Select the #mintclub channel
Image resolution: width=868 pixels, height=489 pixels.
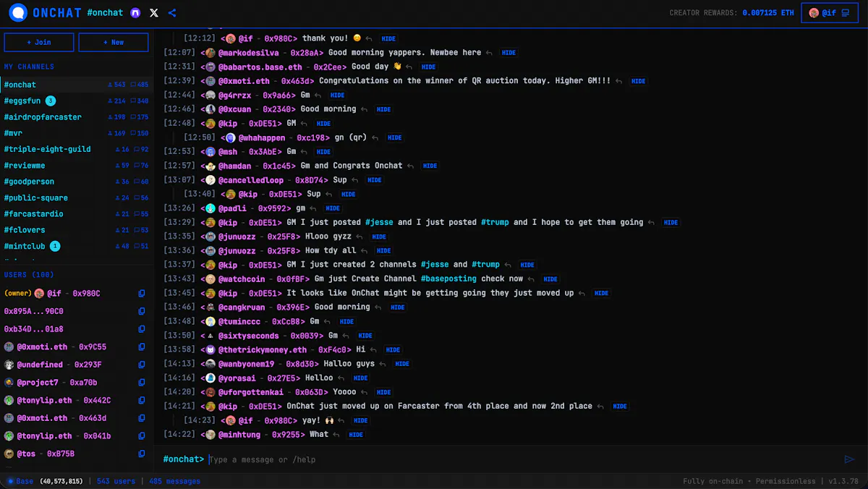click(76, 246)
